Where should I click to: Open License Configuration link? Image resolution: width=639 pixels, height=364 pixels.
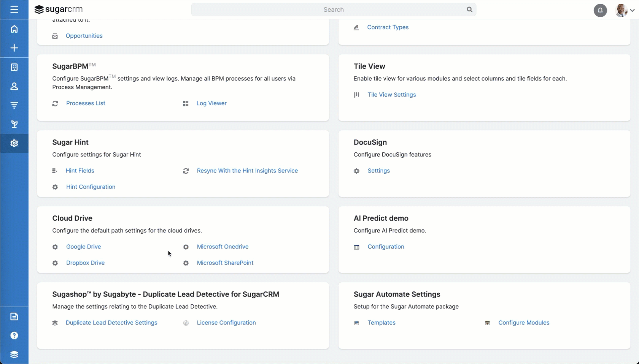pos(226,323)
